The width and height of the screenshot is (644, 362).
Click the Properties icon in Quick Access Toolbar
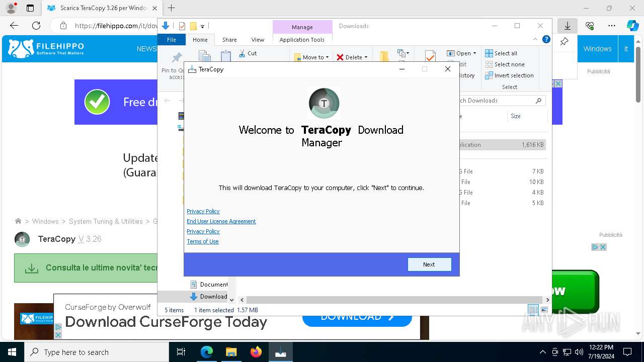point(182,26)
